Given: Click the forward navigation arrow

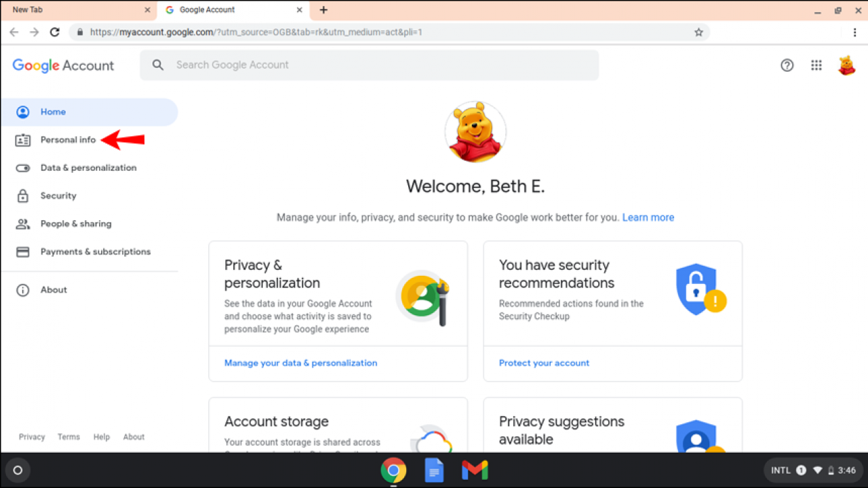Looking at the screenshot, I should [x=35, y=32].
